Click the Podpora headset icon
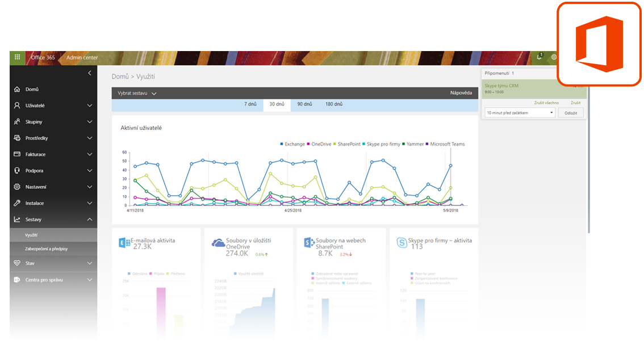Image resolution: width=644 pixels, height=354 pixels. tap(17, 170)
